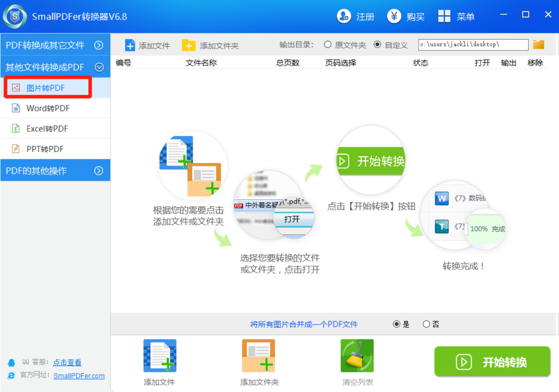The image size is (559, 392).
Task: Click the blue add file plus icon in toolbar
Action: (x=130, y=45)
